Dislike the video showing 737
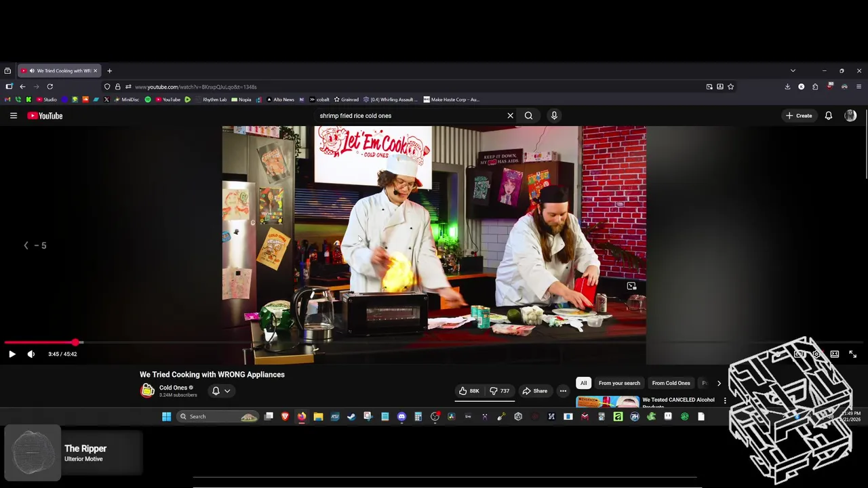Viewport: 868px width, 488px height. click(x=500, y=391)
